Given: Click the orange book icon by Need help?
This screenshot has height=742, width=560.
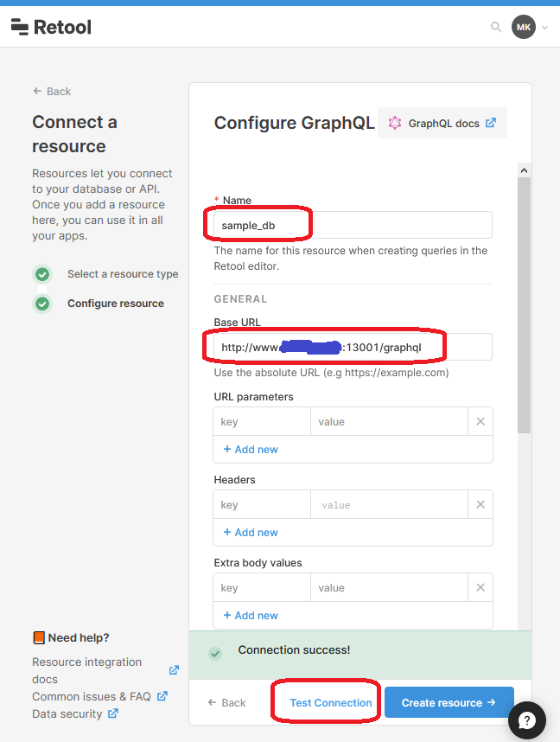Looking at the screenshot, I should point(39,638).
